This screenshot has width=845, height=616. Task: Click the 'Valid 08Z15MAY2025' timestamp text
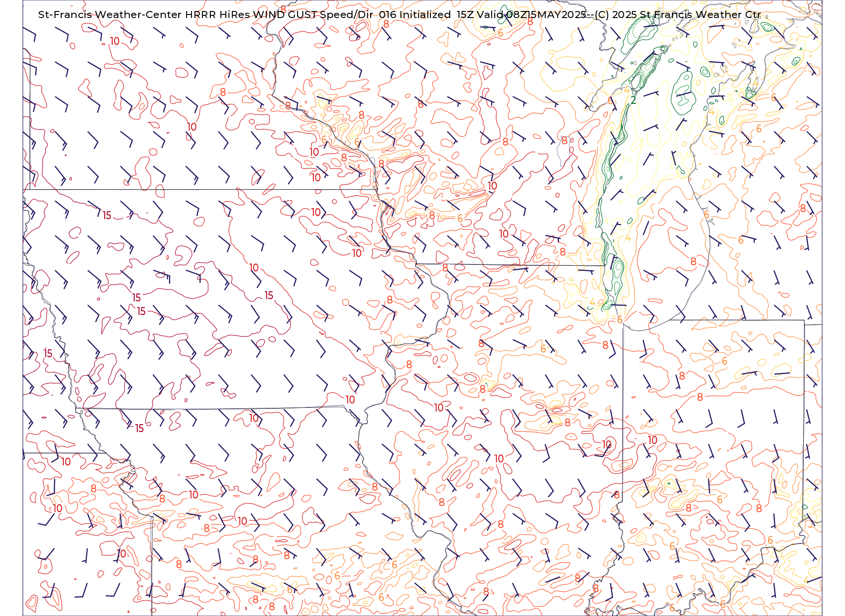click(x=532, y=15)
